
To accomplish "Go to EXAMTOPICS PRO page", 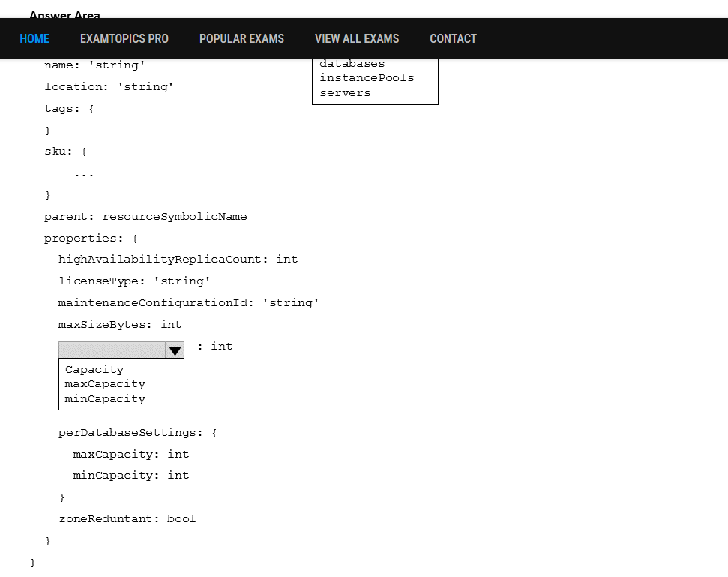I will click(x=124, y=38).
